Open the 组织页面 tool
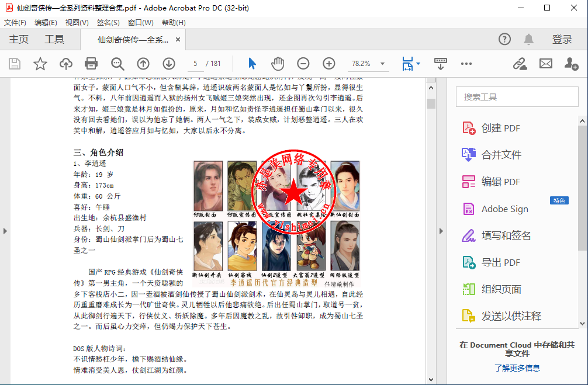The image size is (588, 385). [491, 289]
